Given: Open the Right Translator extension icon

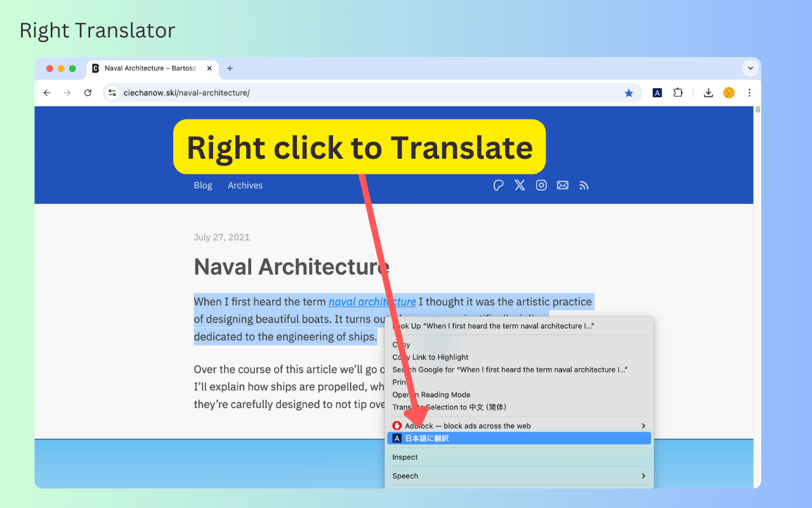Looking at the screenshot, I should (657, 92).
